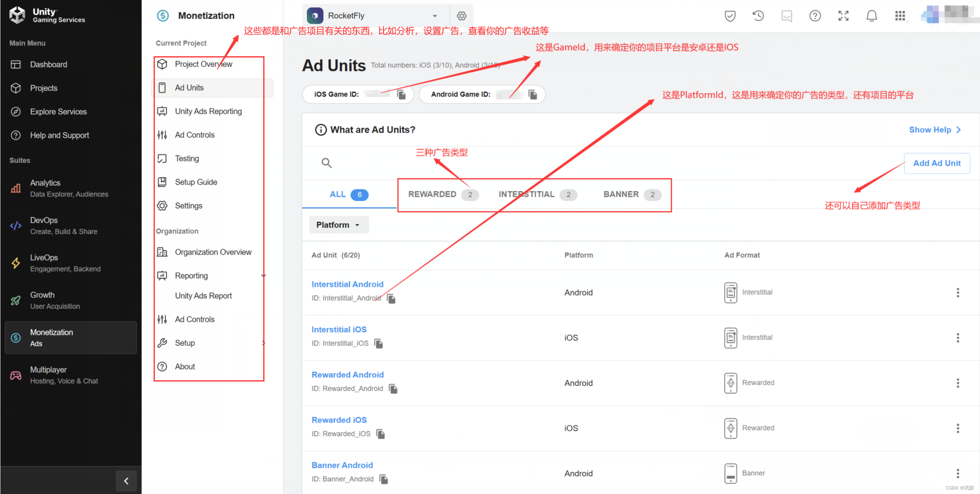
Task: Switch to the REWARDED tab
Action: click(433, 194)
